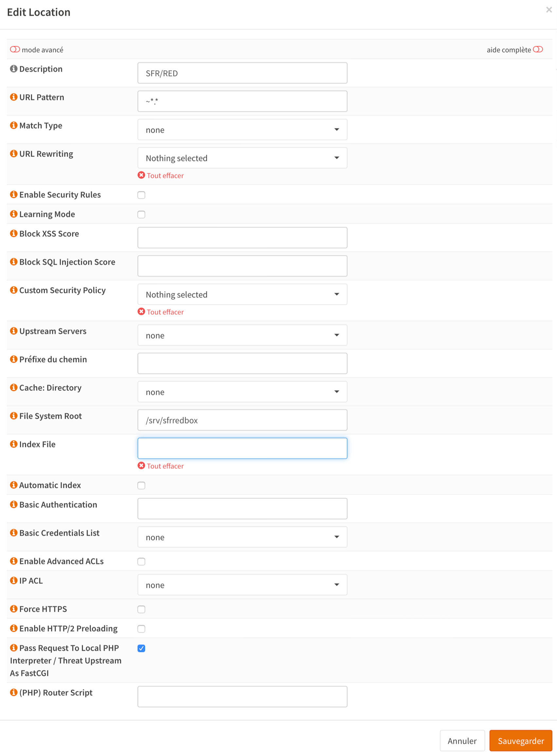Click the info icon beside Basic Authentication
Image resolution: width=557 pixels, height=756 pixels.
tap(13, 505)
